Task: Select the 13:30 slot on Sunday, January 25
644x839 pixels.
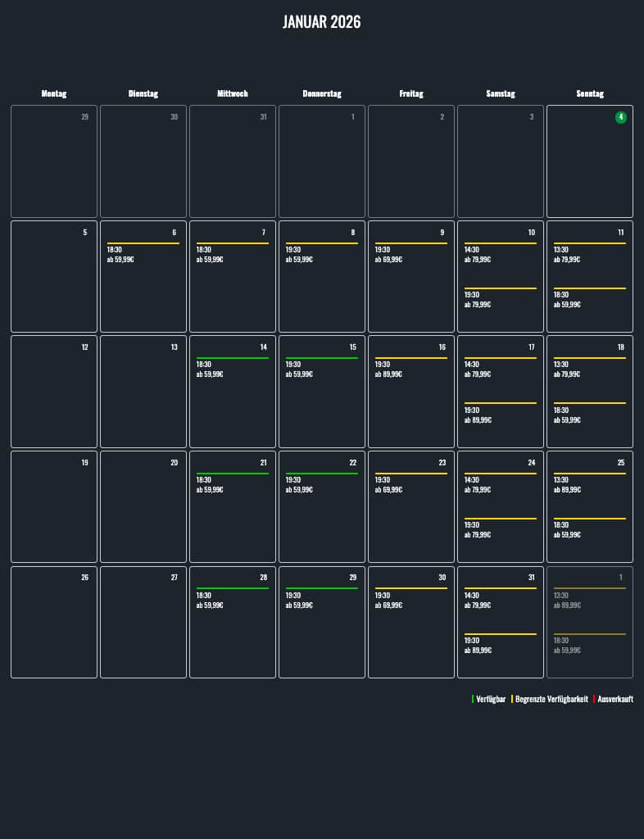Action: pyautogui.click(x=589, y=484)
